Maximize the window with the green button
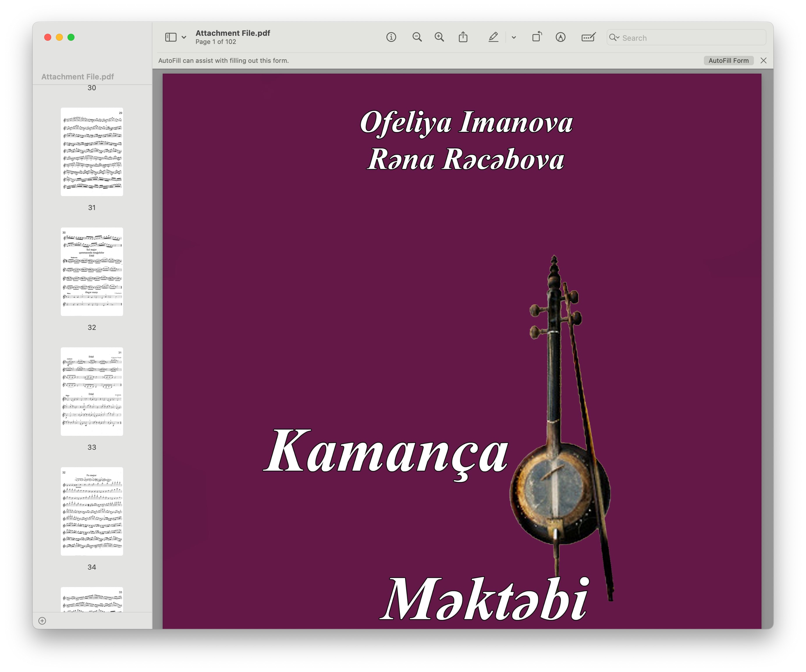 pyautogui.click(x=71, y=37)
